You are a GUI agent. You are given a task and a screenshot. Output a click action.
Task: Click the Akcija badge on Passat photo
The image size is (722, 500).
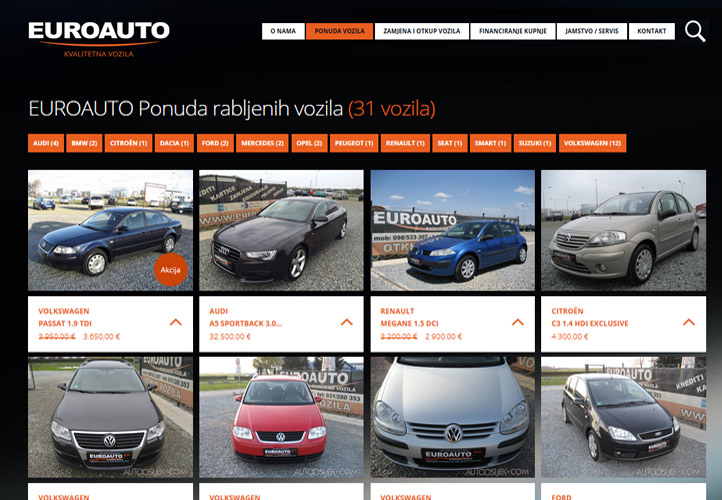pos(170,270)
